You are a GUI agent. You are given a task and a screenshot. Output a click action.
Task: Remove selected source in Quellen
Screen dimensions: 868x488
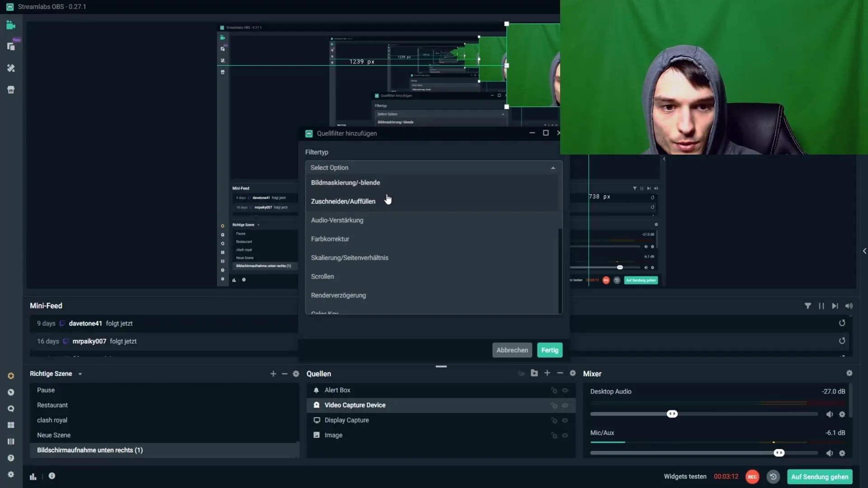560,373
